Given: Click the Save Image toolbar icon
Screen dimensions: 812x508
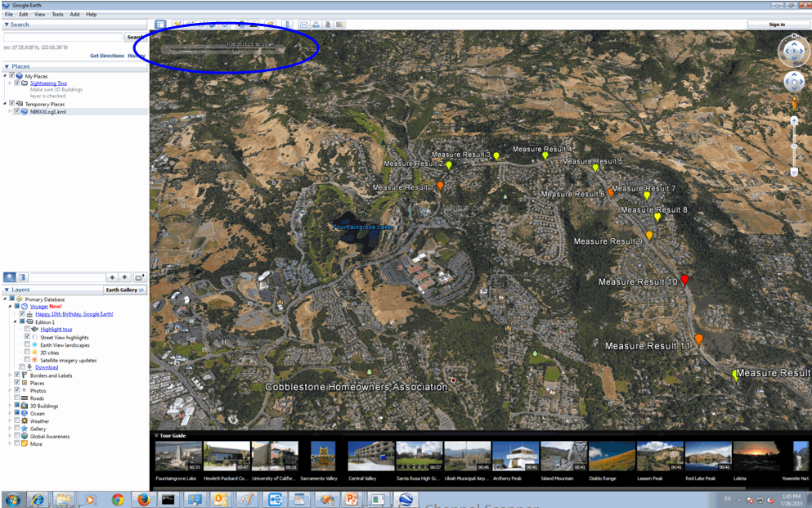Looking at the screenshot, I should point(328,25).
